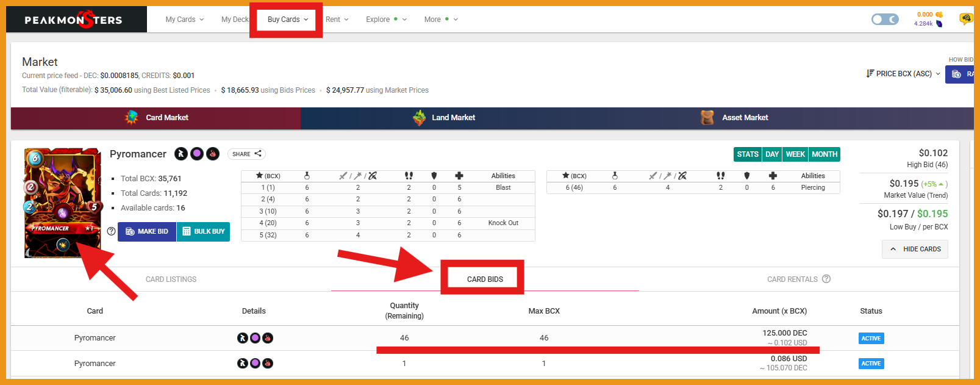Switch to the Land Market tab
Screen dimensions: 980x385
pyautogui.click(x=445, y=118)
